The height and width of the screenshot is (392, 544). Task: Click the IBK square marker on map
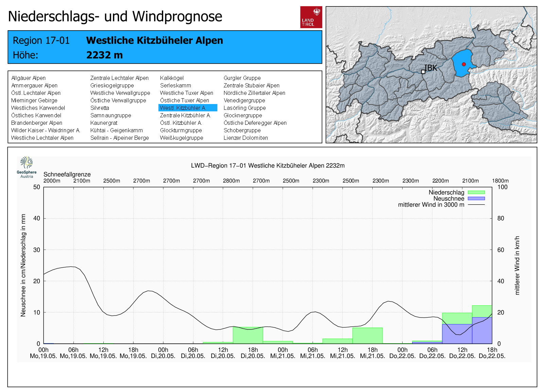(x=423, y=72)
